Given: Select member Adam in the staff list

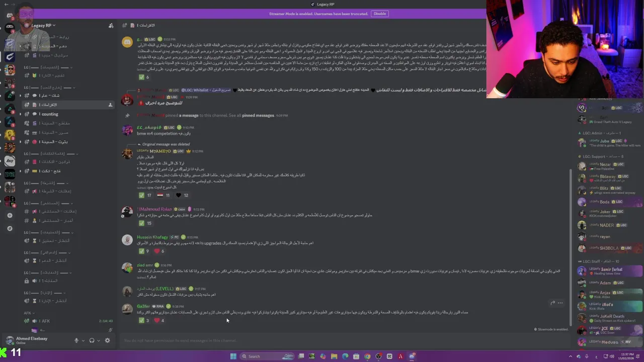Looking at the screenshot, I should pyautogui.click(x=610, y=283).
